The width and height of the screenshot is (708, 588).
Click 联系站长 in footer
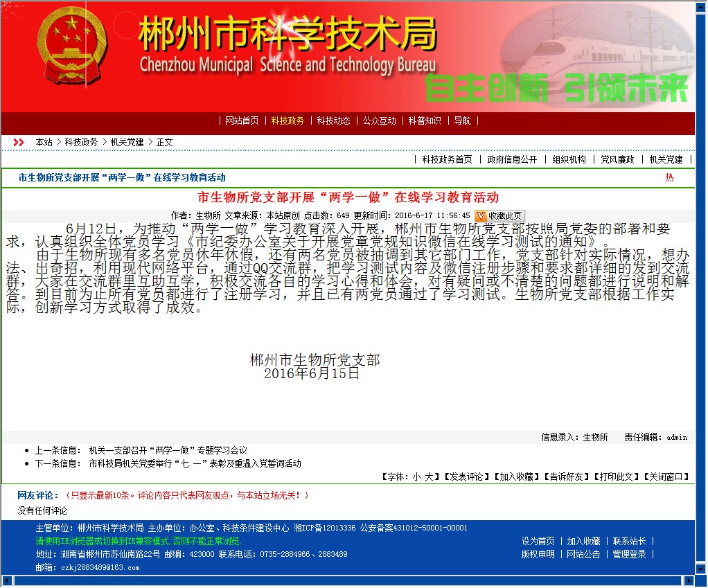(x=630, y=541)
